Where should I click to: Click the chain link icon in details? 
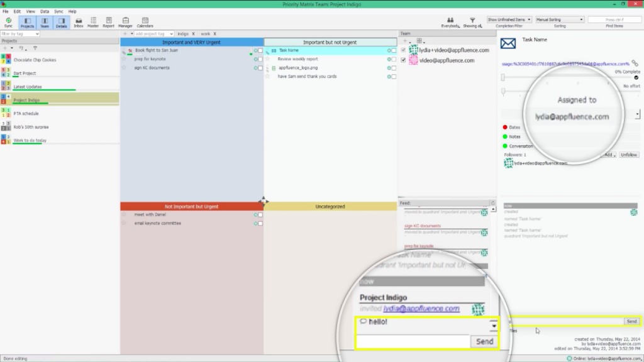coord(635,63)
